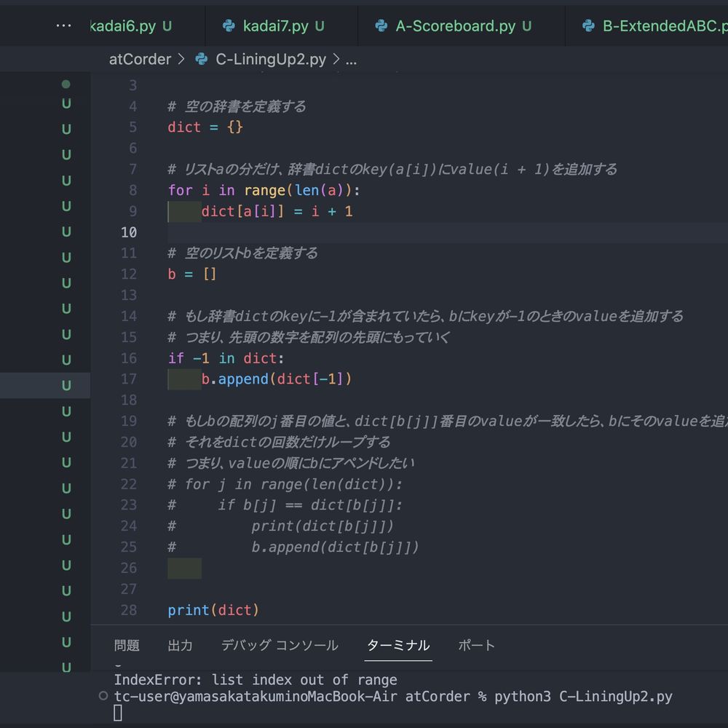Open the A-Scoreboard.py editor tab
The width and height of the screenshot is (728, 728).
point(462,26)
